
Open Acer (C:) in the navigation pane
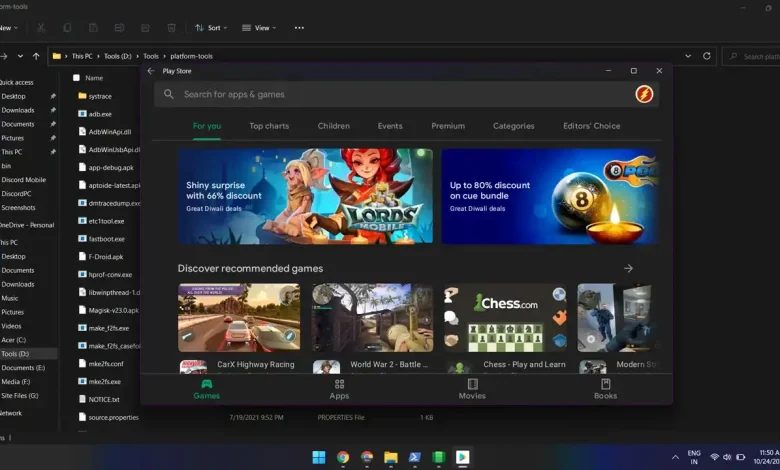pyautogui.click(x=13, y=340)
